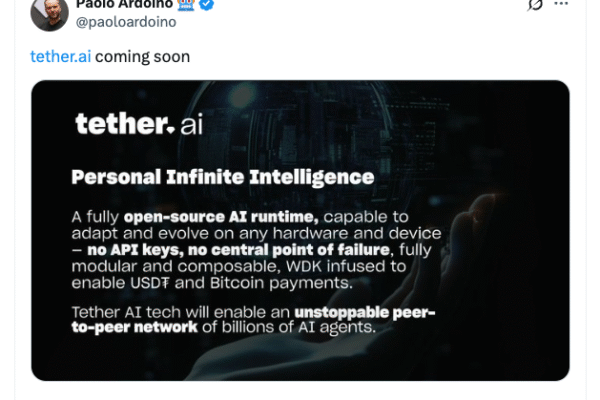Click the 'coming soon' tweet text
Image resolution: width=600 pixels, height=400 pixels.
[142, 57]
